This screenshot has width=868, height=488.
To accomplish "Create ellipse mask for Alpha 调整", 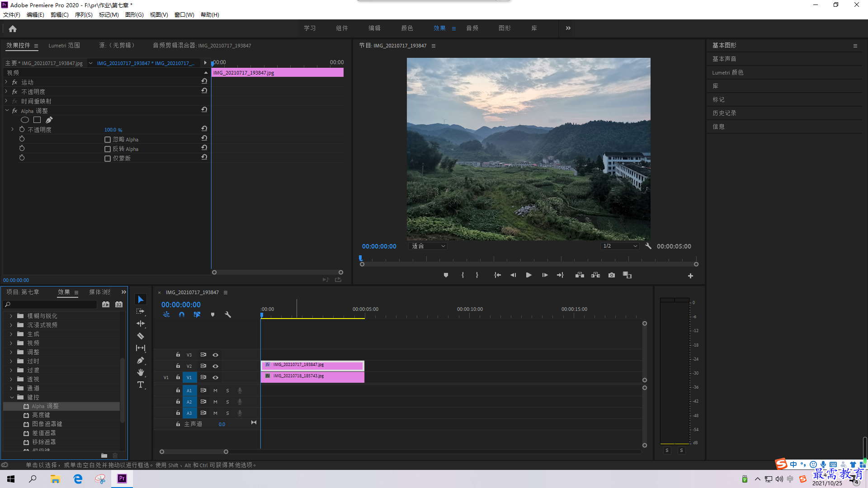I will pos(25,120).
